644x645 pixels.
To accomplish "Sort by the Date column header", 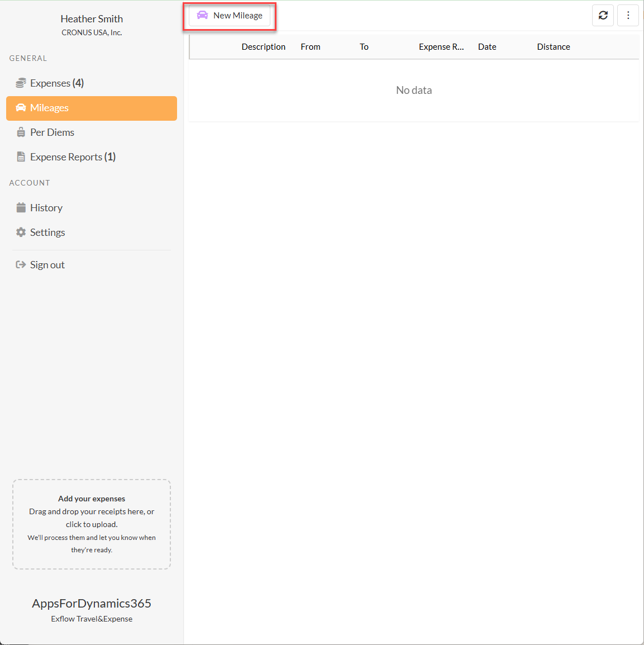I will click(487, 47).
